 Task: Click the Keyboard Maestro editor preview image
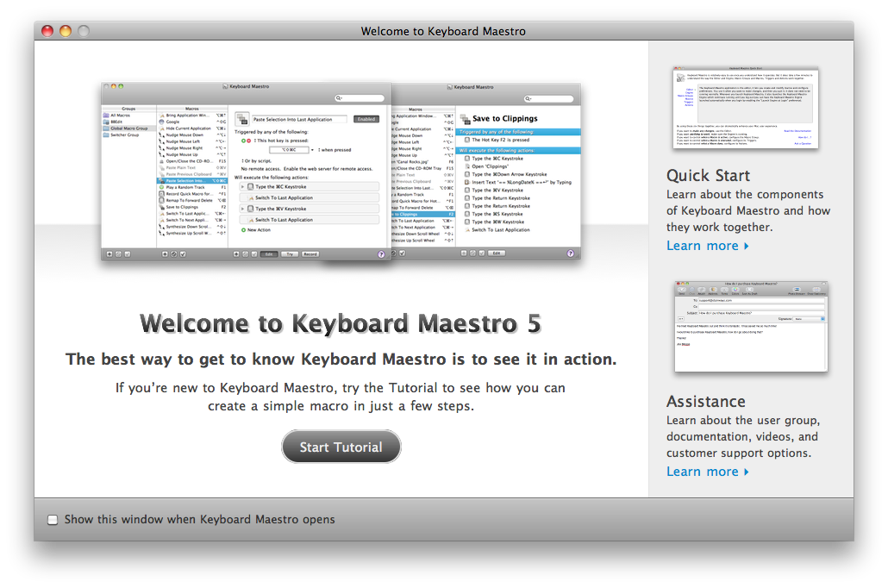[x=341, y=171]
